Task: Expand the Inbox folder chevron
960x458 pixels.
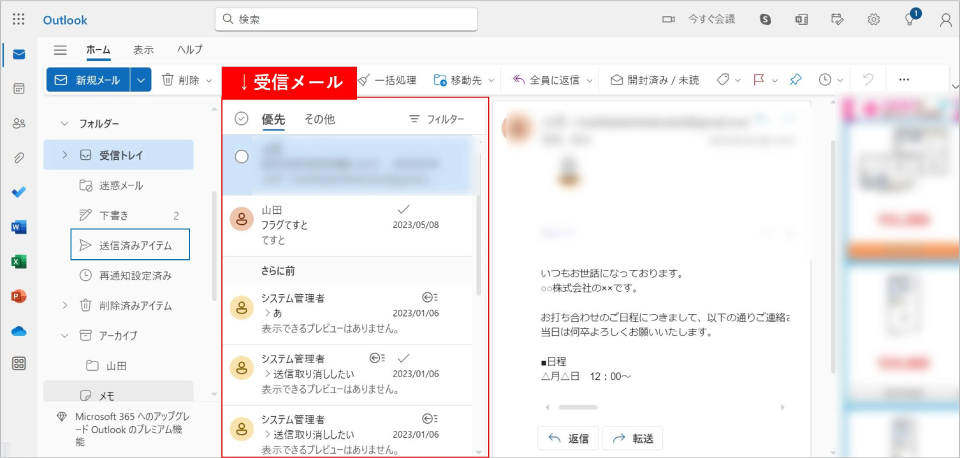Action: point(65,155)
